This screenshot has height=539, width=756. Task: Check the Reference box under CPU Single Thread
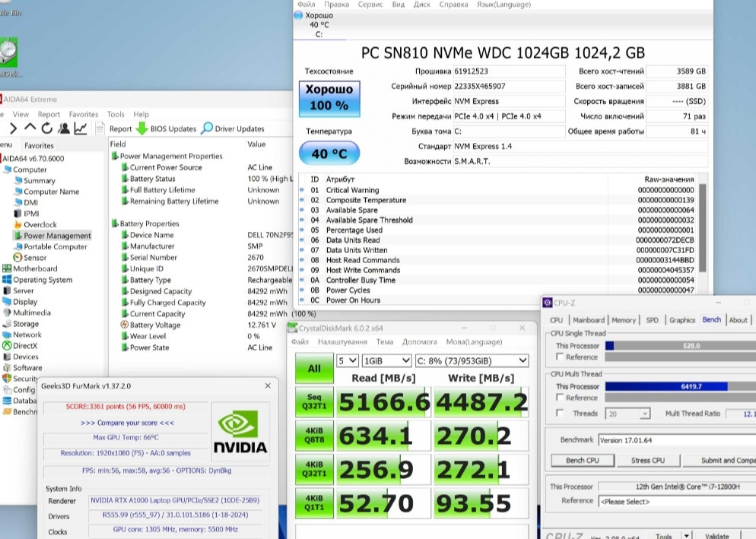(560, 356)
